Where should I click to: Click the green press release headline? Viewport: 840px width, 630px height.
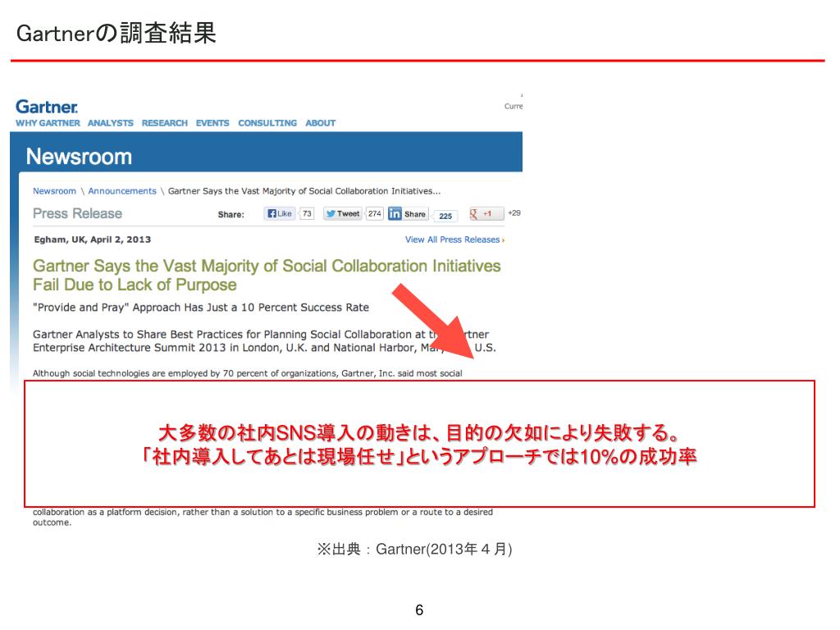coord(267,276)
